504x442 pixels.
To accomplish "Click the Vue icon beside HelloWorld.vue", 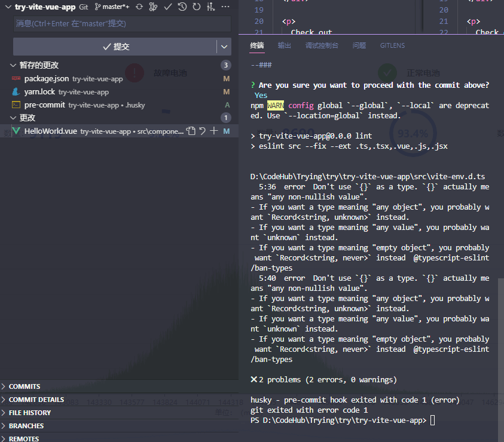I will click(x=16, y=131).
